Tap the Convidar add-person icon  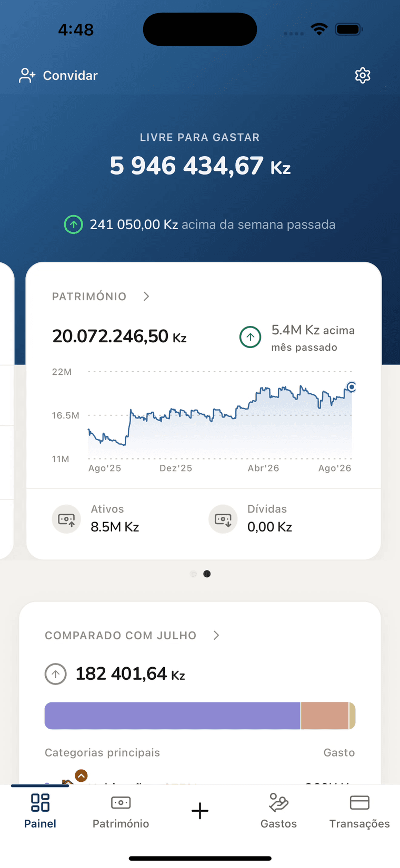[x=27, y=75]
